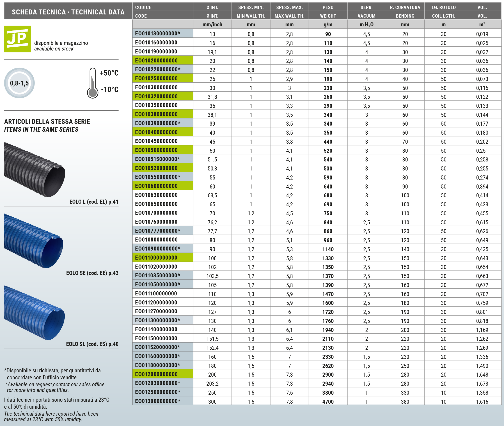Select code EO012000000000 in the table

pos(163,374)
